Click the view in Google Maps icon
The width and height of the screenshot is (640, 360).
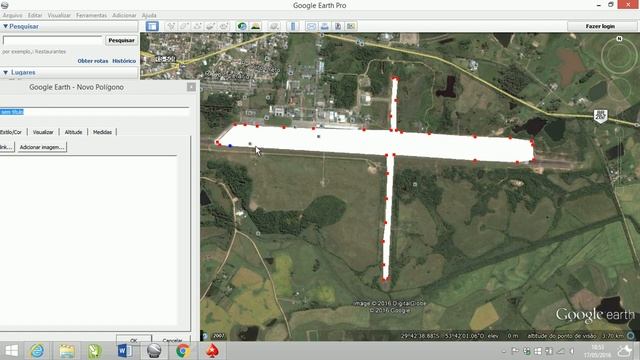coord(351,26)
